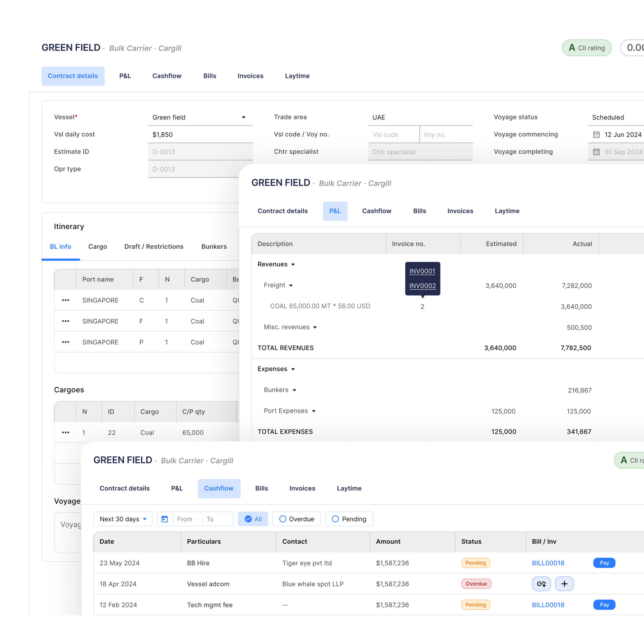Viewport: 644px width, 644px height.
Task: Open row options for Coal cargo row
Action: point(66,433)
